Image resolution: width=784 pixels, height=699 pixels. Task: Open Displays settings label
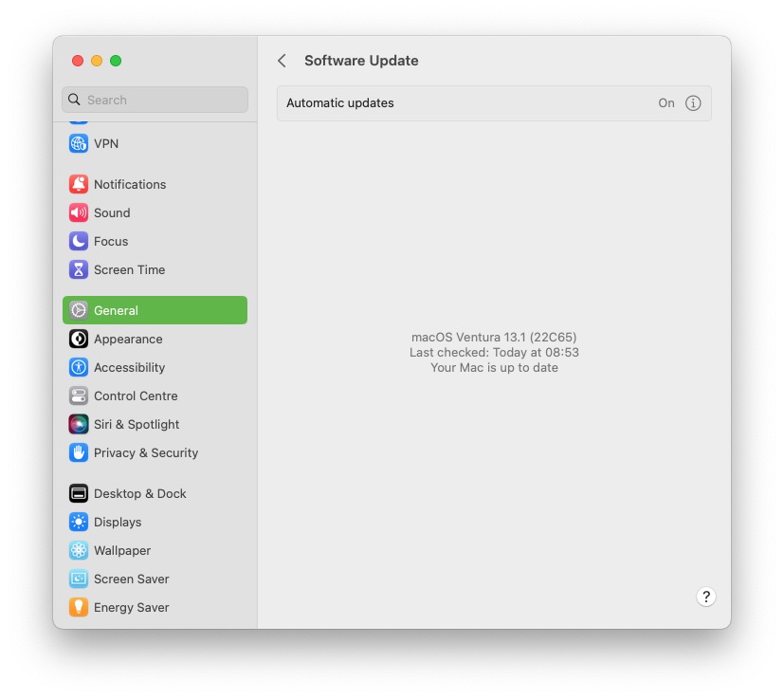pyautogui.click(x=118, y=522)
